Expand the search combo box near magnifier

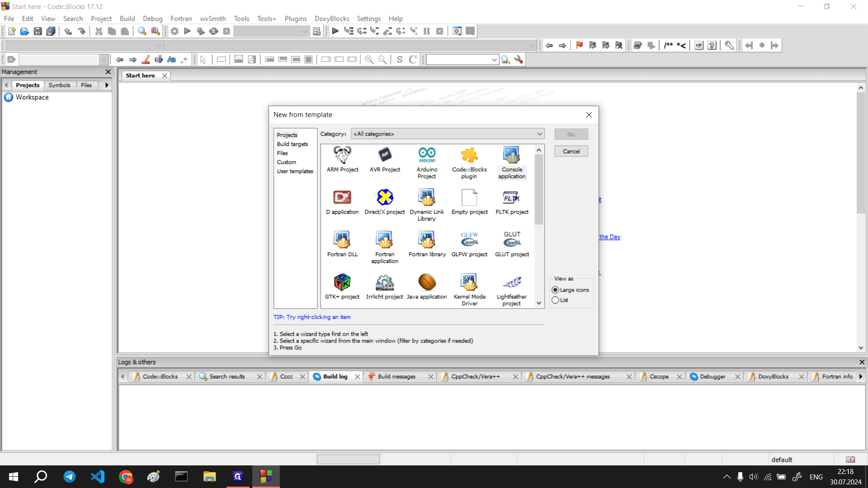tap(494, 60)
